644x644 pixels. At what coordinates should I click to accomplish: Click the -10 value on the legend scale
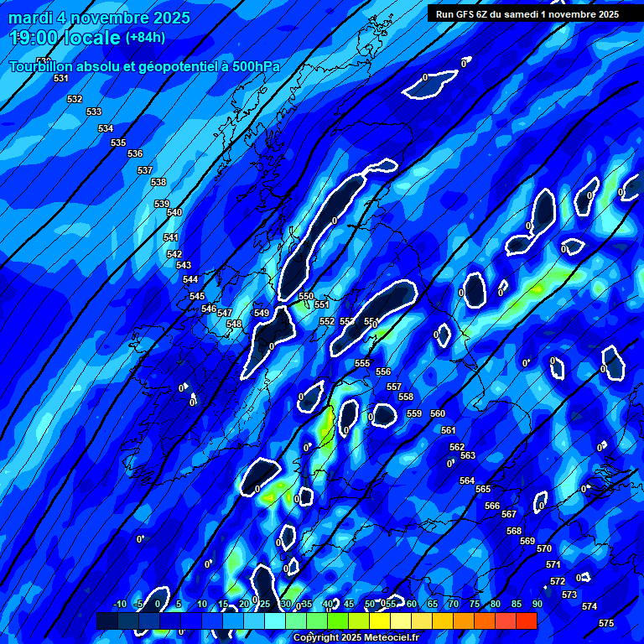tap(119, 605)
